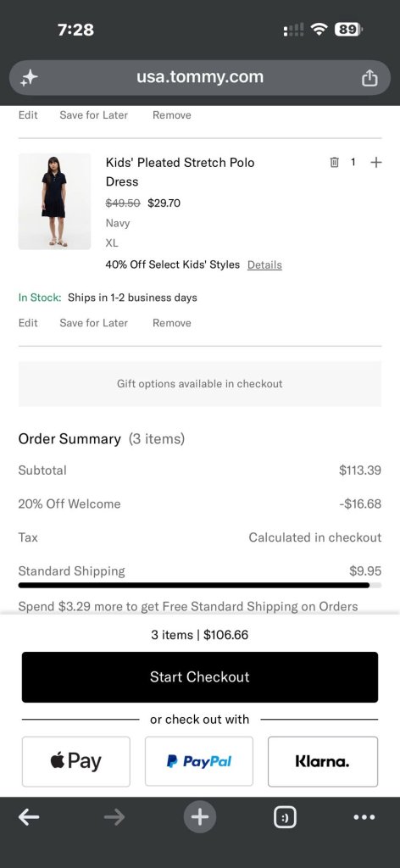Check out with Apple Pay
400x868 pixels.
coord(75,761)
